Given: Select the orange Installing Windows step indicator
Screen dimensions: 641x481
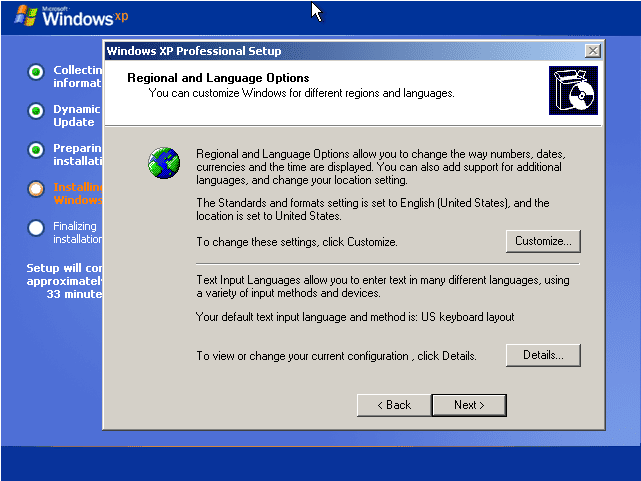Looking at the screenshot, I should tap(36, 188).
